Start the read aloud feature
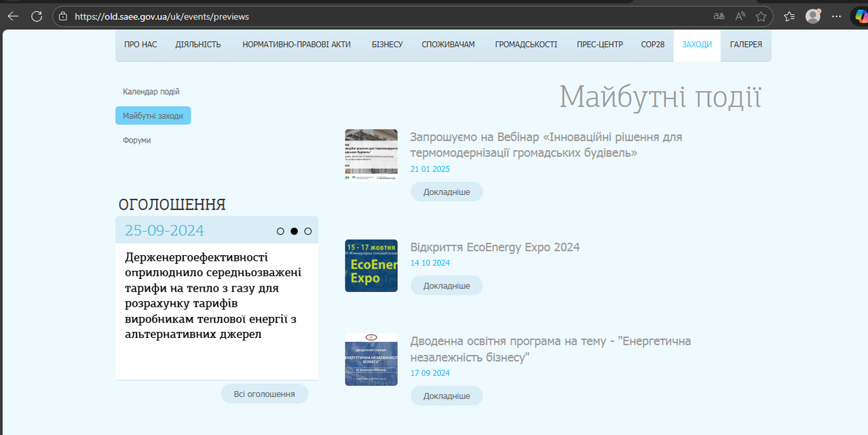The height and width of the screenshot is (435, 868). point(740,16)
